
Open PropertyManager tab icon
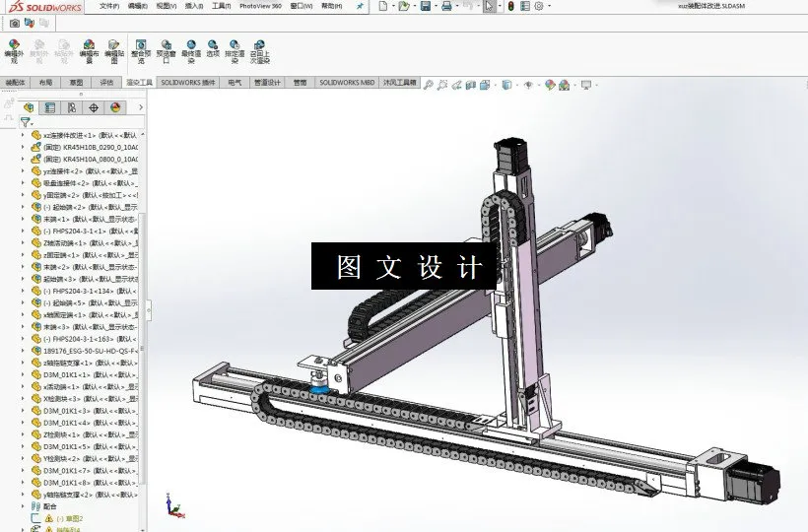50,107
